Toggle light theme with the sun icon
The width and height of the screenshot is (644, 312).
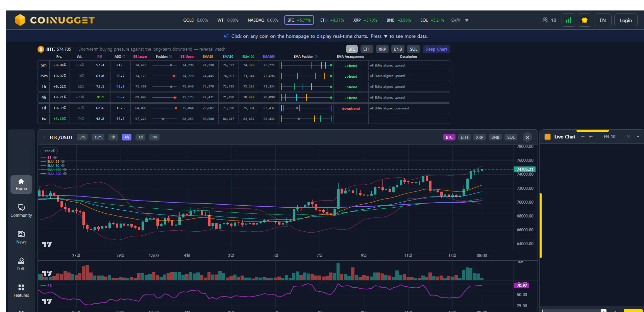coord(585,20)
